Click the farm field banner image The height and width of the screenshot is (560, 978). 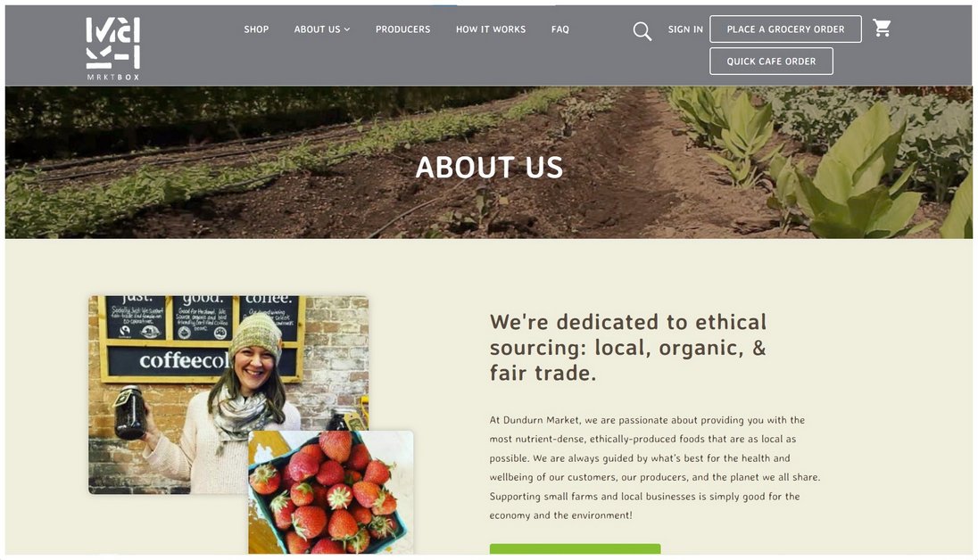tap(489, 162)
